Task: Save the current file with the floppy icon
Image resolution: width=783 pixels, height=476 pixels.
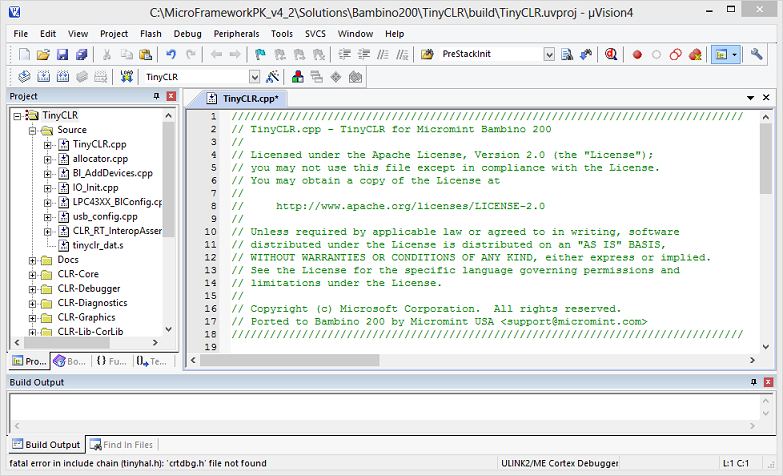Action: coord(62,54)
